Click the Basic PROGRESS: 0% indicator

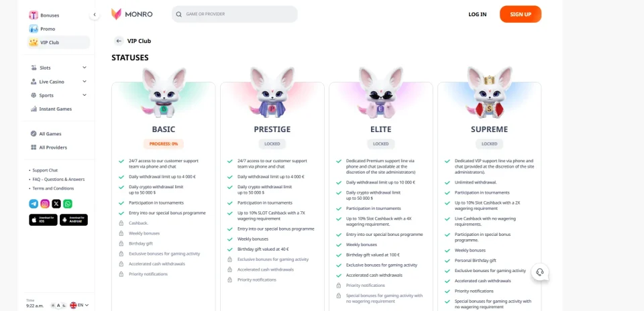click(x=164, y=144)
